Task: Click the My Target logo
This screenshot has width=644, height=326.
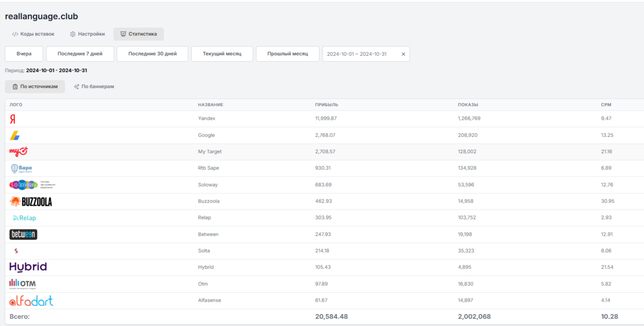Action: [x=19, y=151]
